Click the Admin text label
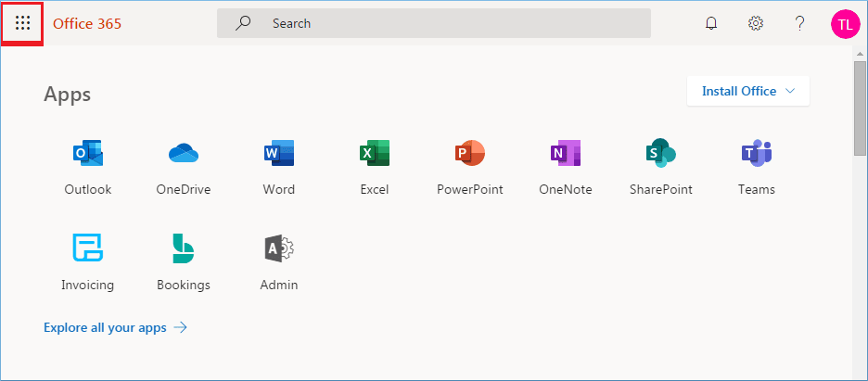The height and width of the screenshot is (381, 868). point(279,286)
